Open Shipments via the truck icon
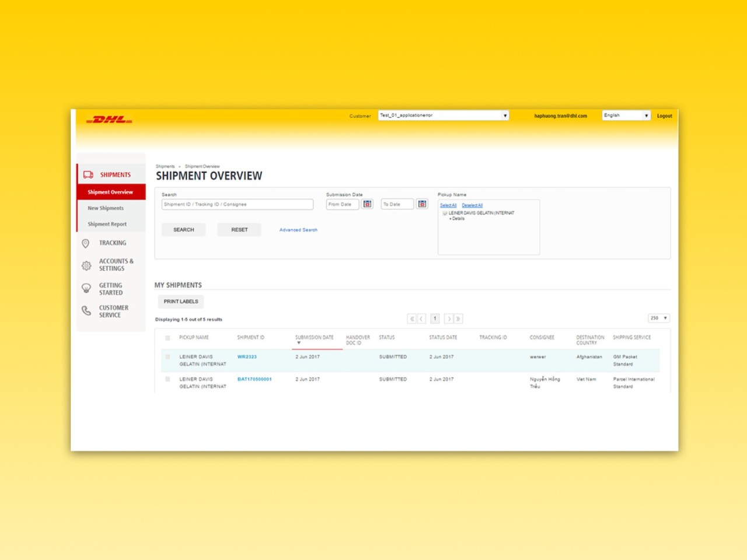The image size is (747, 560). 88,174
